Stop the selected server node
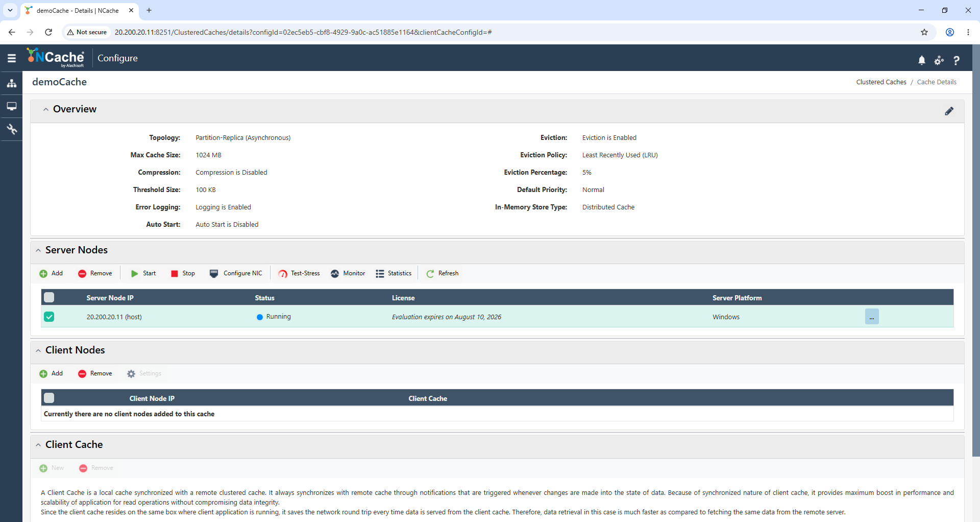Viewport: 980px width, 522px height. [183, 273]
